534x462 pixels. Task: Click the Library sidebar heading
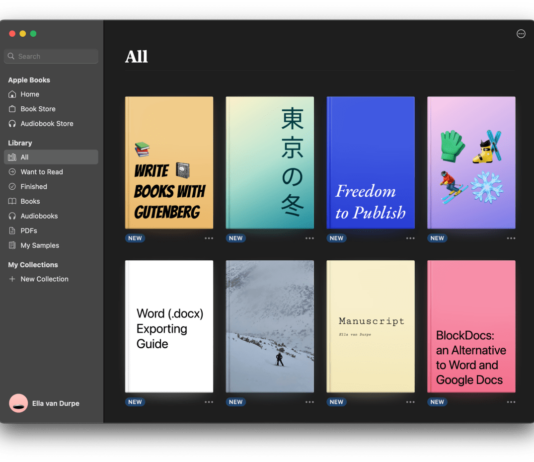(x=20, y=143)
